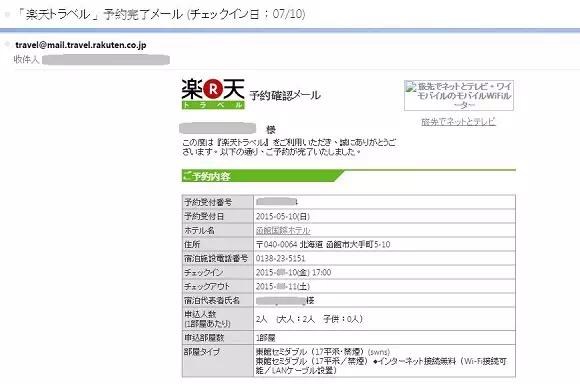The height and width of the screenshot is (384, 580).
Task: Click sender address travel@mail.travel.rakuten.co.jp
Action: (81, 45)
